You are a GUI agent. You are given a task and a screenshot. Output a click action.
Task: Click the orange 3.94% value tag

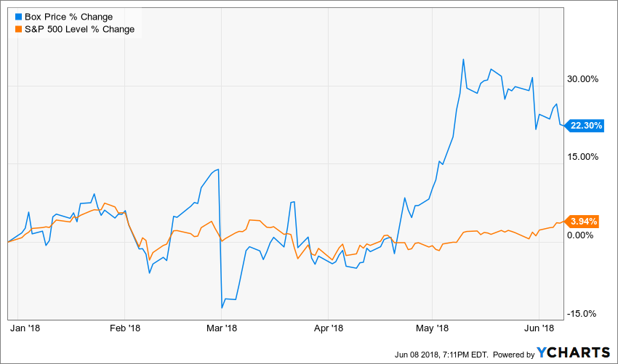click(584, 222)
